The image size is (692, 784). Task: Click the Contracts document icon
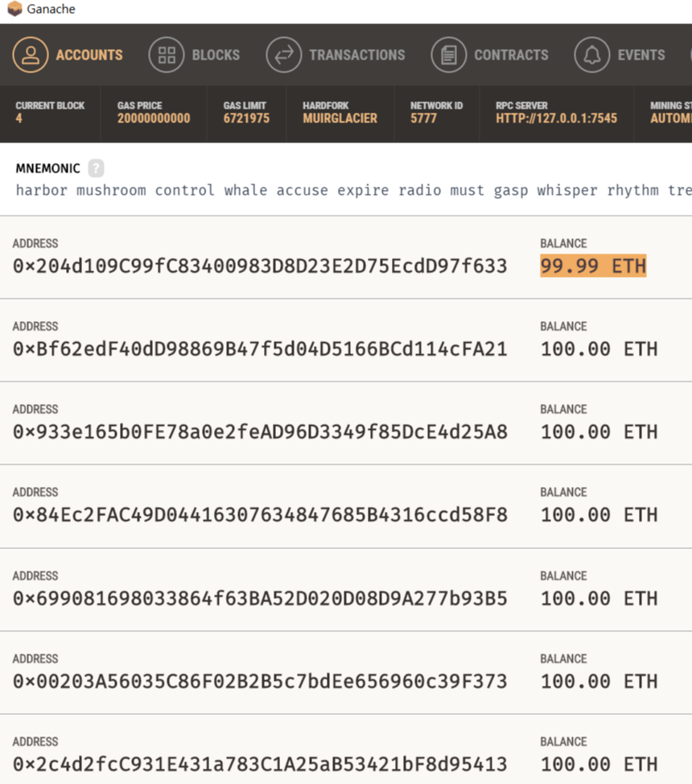click(448, 55)
